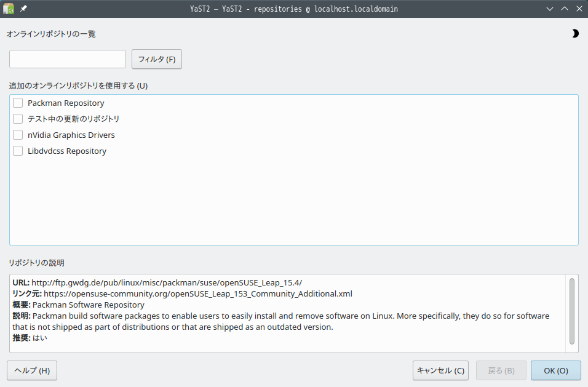Image resolution: width=588 pixels, height=387 pixels.
Task: Cancel with the キャンセル (C) button
Action: tap(440, 370)
